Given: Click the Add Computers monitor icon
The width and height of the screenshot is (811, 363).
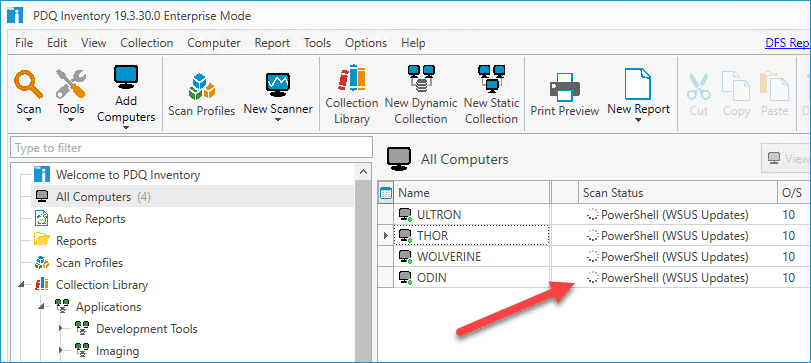Looking at the screenshot, I should pos(126,78).
